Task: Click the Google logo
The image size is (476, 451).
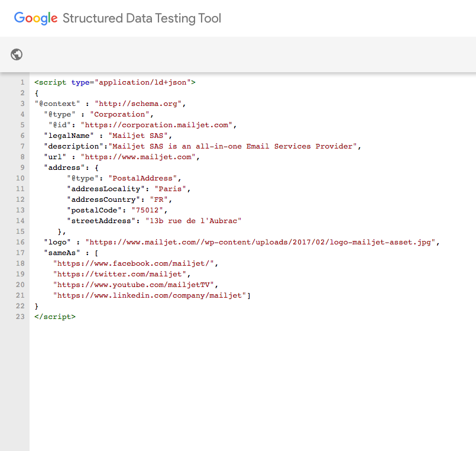Action: (36, 18)
